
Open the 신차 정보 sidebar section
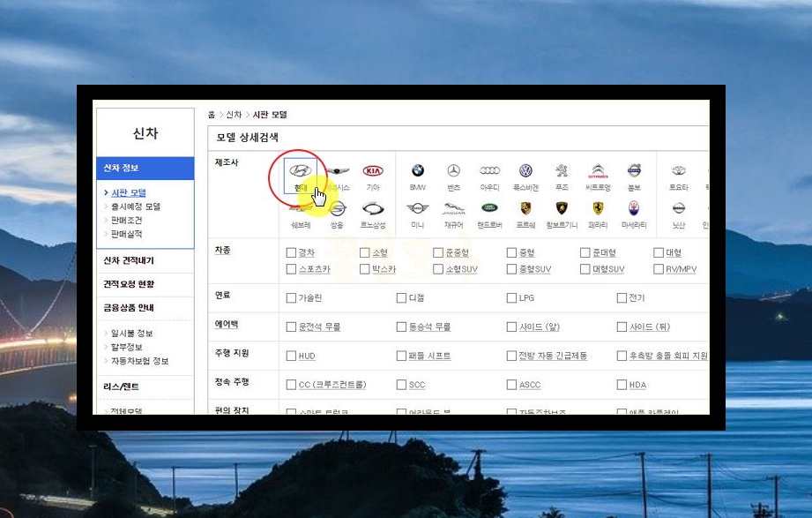(x=145, y=168)
